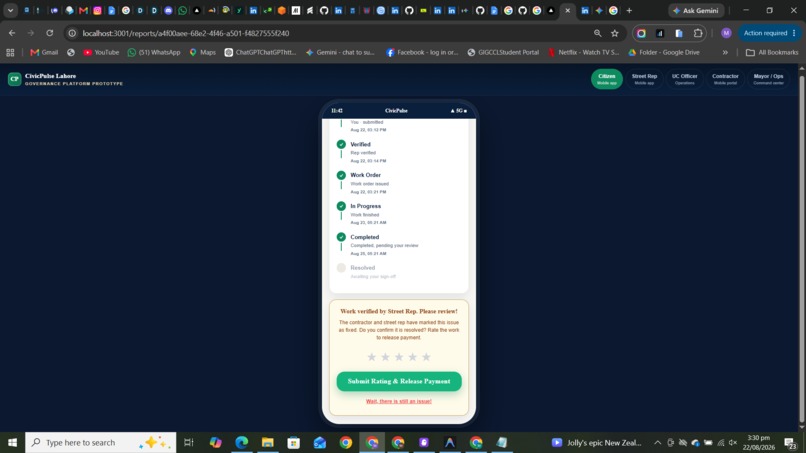Click 'Wait, there is still an issue!' link
This screenshot has width=806, height=453.
(399, 401)
